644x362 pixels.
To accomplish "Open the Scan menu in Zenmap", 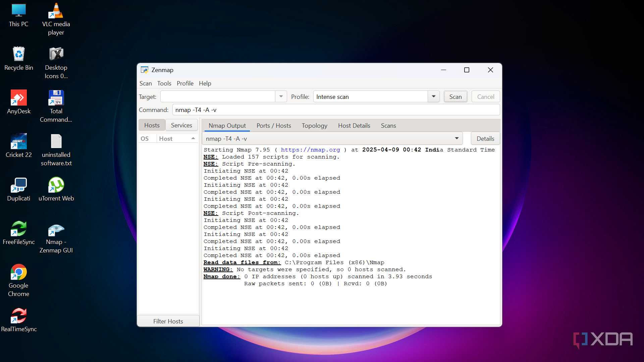I will click(x=146, y=83).
